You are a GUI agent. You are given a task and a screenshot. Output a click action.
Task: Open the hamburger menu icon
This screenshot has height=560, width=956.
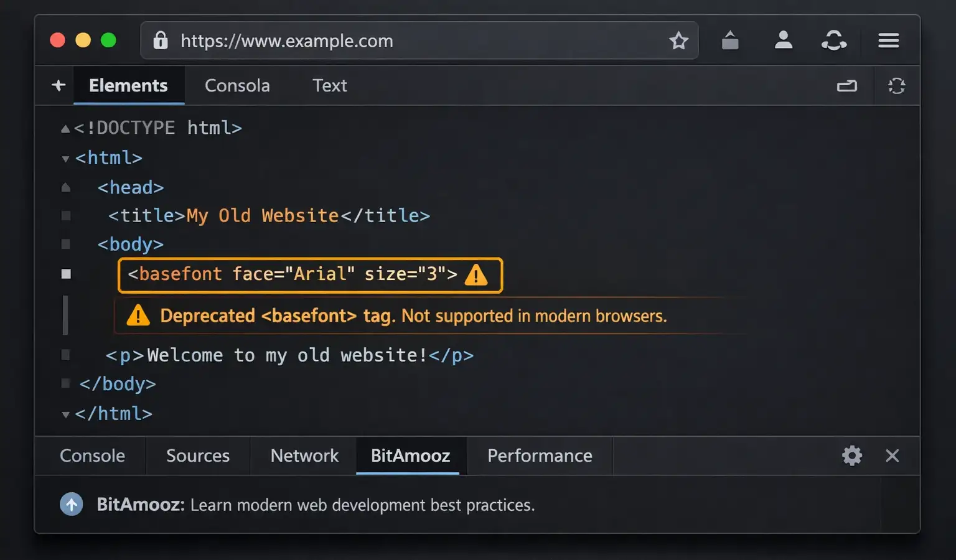(888, 41)
